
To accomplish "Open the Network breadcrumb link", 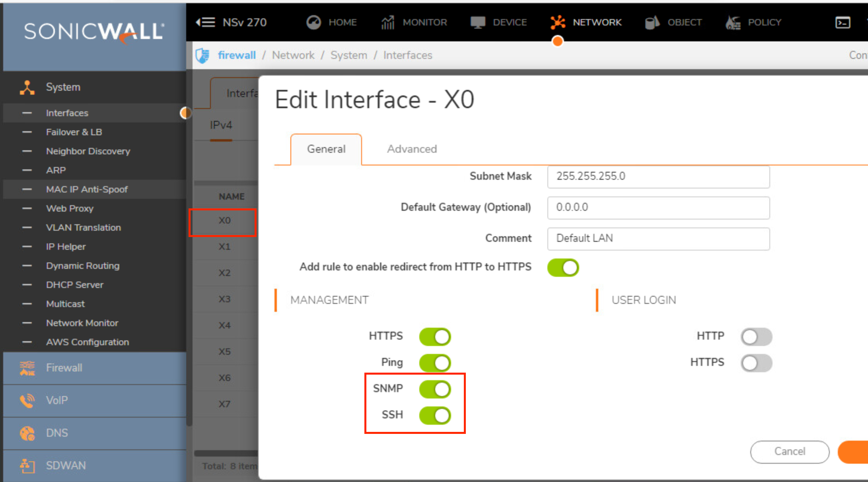I will pyautogui.click(x=293, y=55).
